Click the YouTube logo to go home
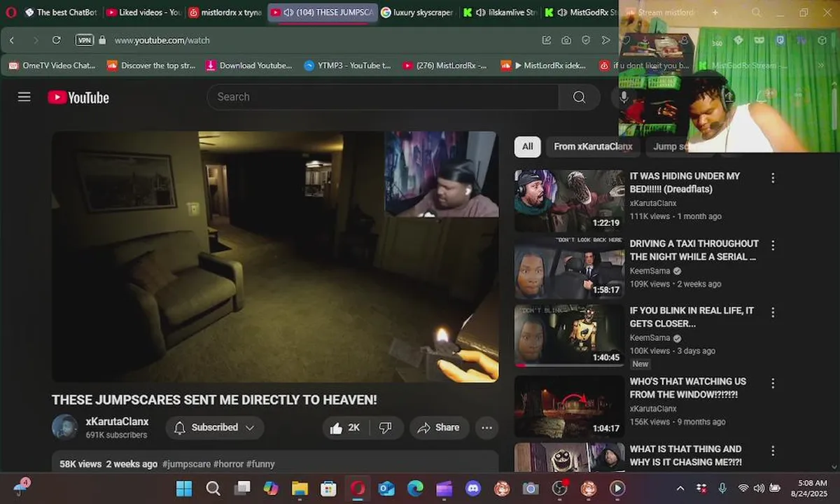840x504 pixels. pyautogui.click(x=78, y=97)
